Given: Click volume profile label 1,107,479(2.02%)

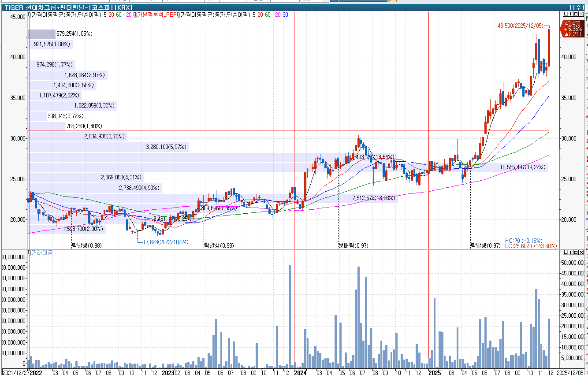Looking at the screenshot, I should click(59, 95).
